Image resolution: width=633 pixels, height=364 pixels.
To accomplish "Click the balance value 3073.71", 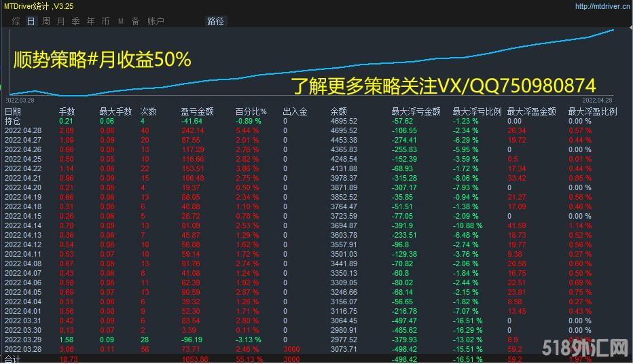I will [344, 350].
